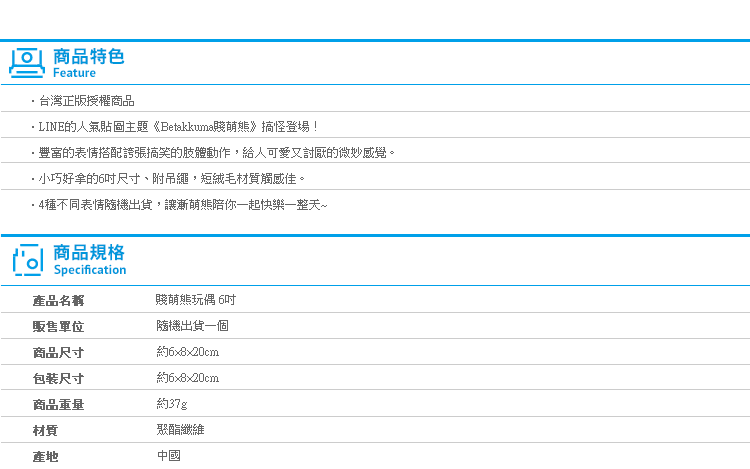The width and height of the screenshot is (750, 469).
Task: Click the 約37g weight value
Action: (172, 404)
